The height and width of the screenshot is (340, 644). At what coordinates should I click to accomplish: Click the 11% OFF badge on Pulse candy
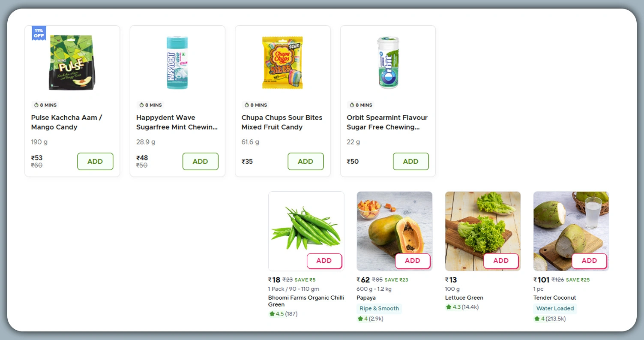(38, 33)
